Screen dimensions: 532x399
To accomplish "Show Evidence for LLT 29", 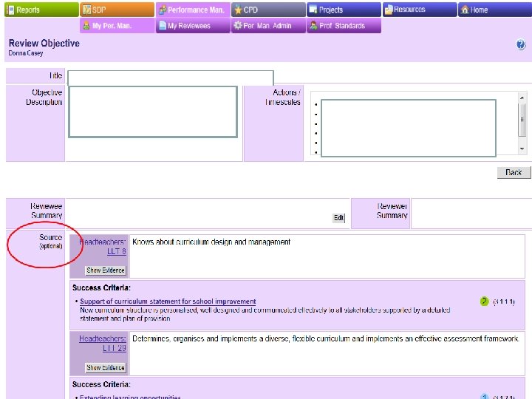I will [x=106, y=367].
